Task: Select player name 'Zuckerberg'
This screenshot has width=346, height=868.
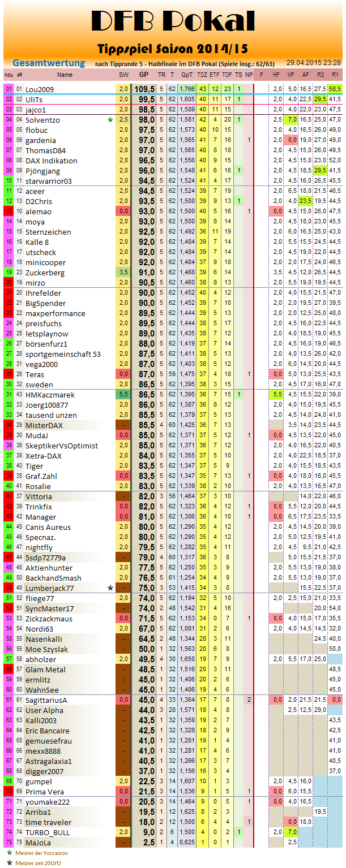Action: point(45,273)
